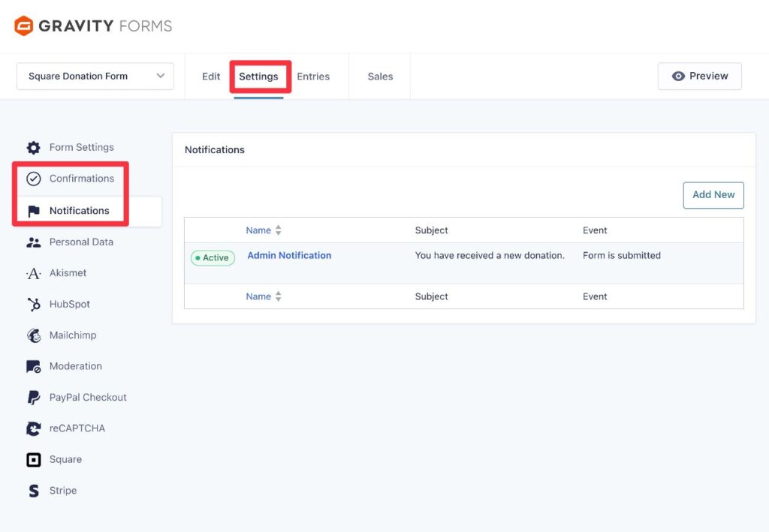
Task: Click the bottom Event column footer
Action: (x=595, y=296)
